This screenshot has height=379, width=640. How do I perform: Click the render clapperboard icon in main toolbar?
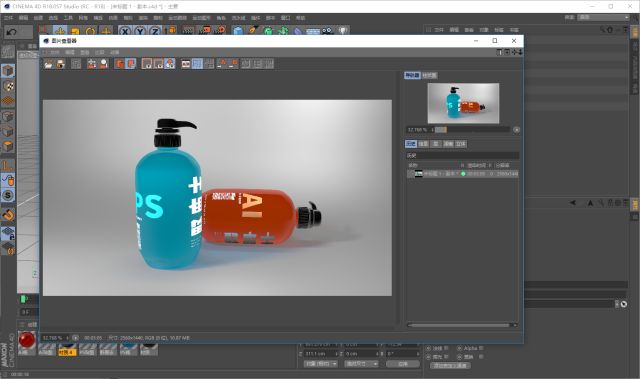click(188, 31)
